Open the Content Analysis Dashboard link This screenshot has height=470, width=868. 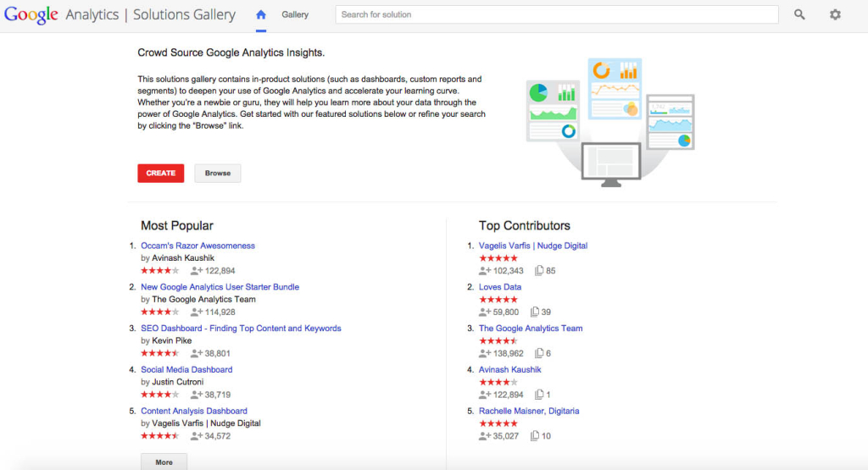[194, 411]
